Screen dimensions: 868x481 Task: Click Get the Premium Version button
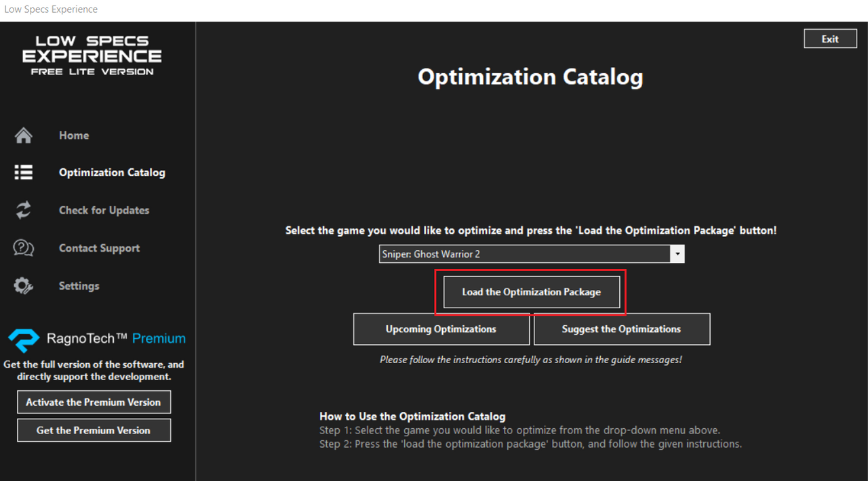coord(94,430)
